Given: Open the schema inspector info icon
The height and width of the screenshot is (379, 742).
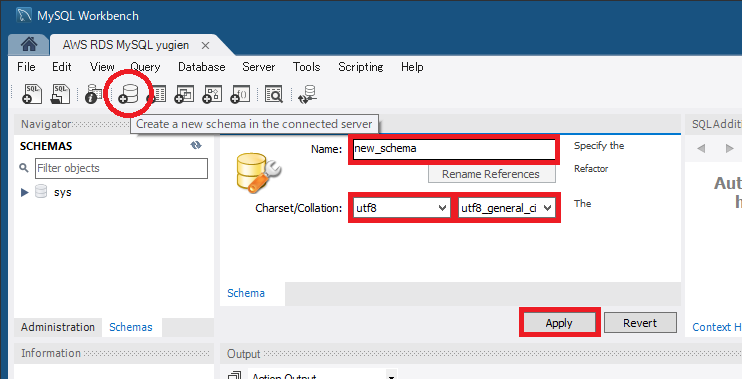Looking at the screenshot, I should tap(93, 94).
